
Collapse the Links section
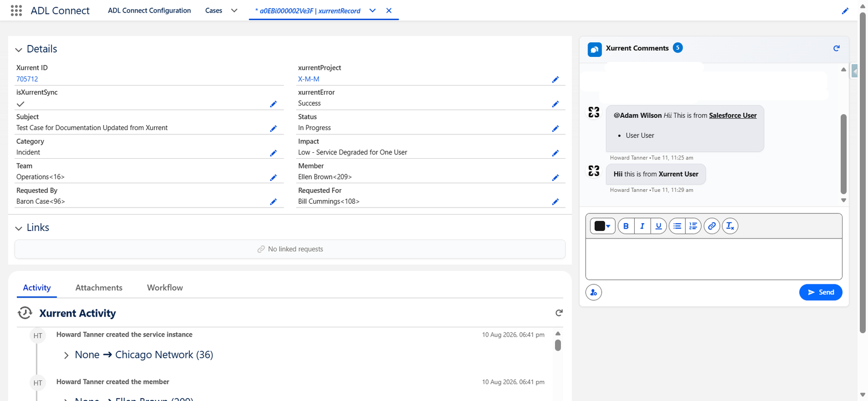pyautogui.click(x=18, y=228)
